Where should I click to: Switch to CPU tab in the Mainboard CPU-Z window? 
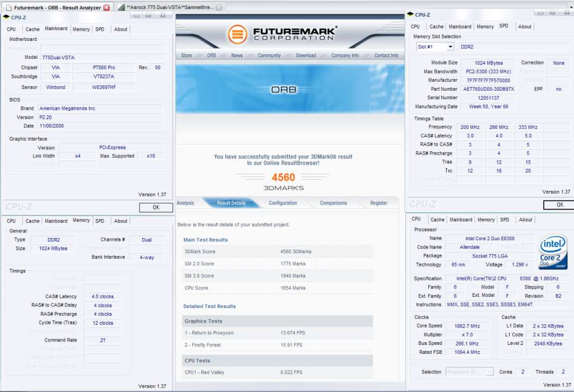11,29
